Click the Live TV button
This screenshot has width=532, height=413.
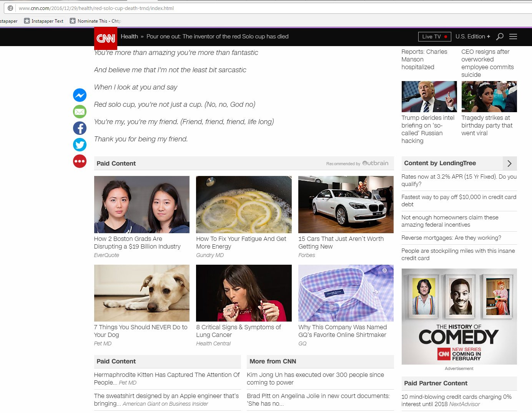[x=434, y=36]
